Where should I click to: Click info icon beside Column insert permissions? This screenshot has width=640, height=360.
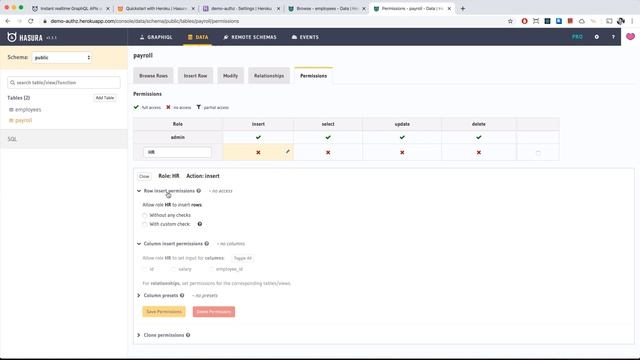tap(207, 244)
